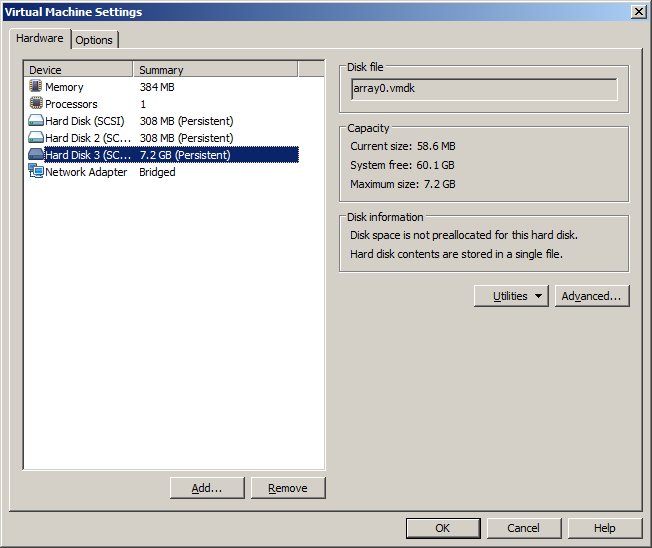Sort list by Device column header
The width and height of the screenshot is (652, 548).
[78, 70]
